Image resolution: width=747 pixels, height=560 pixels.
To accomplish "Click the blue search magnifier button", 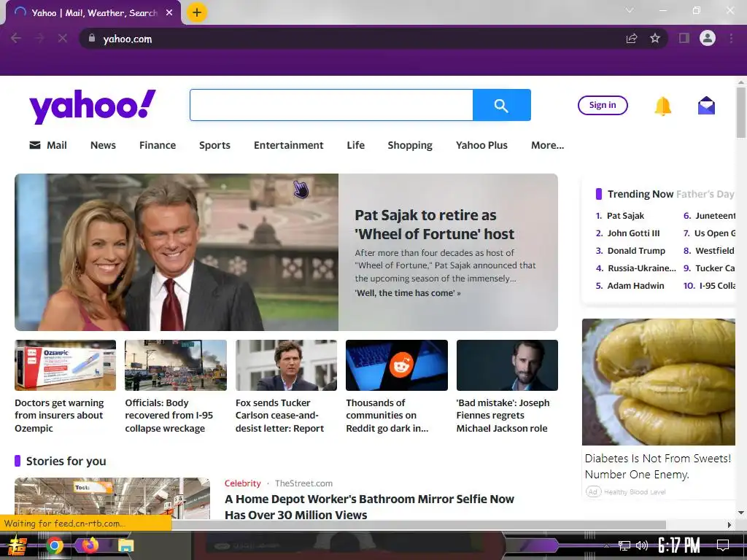I will (502, 105).
